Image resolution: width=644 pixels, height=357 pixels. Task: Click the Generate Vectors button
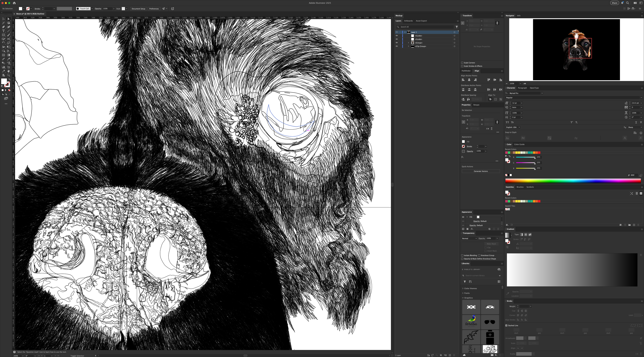(480, 171)
